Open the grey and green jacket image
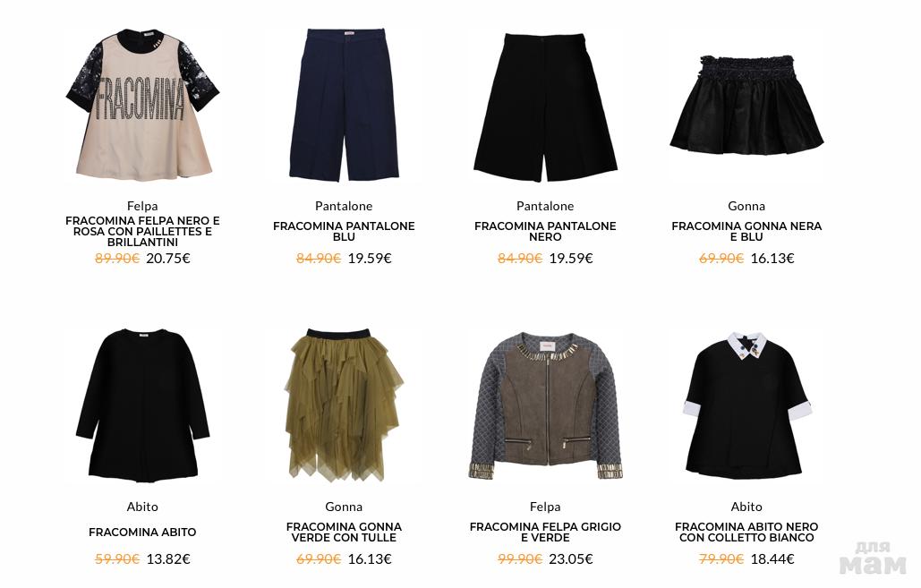Viewport: 921px width, 588px height. [x=545, y=406]
